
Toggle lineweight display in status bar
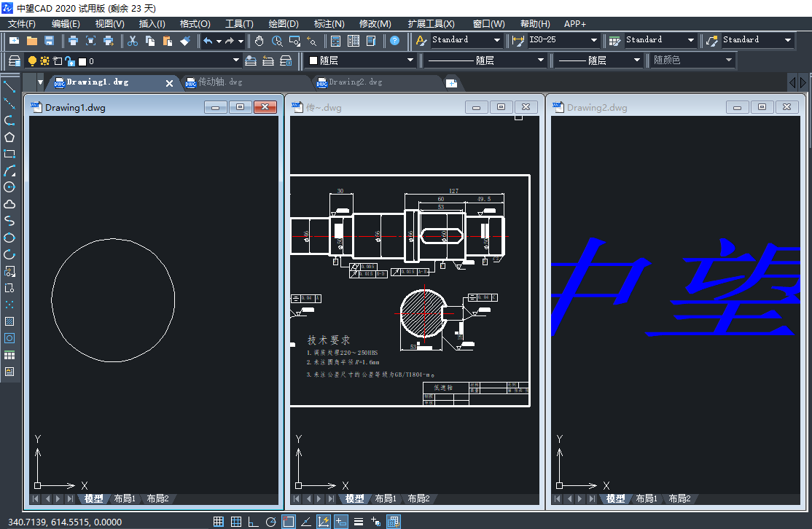[x=359, y=521]
